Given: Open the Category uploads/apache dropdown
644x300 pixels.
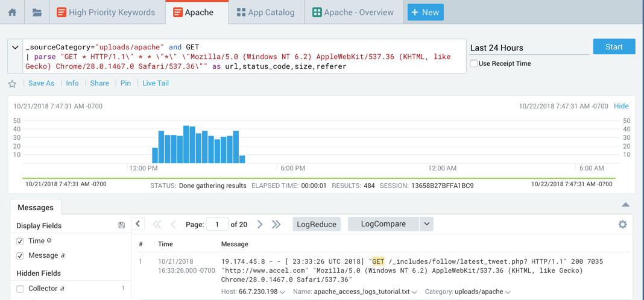Looking at the screenshot, I should coord(508,292).
